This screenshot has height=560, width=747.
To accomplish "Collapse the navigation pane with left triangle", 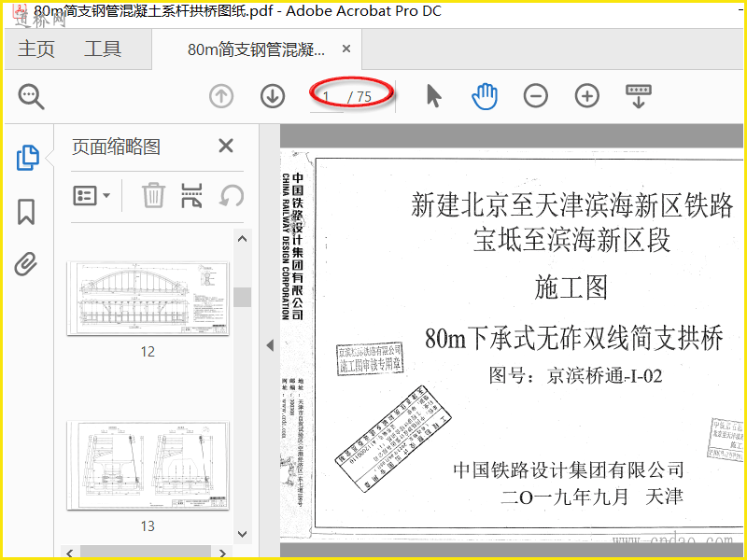I will point(270,345).
